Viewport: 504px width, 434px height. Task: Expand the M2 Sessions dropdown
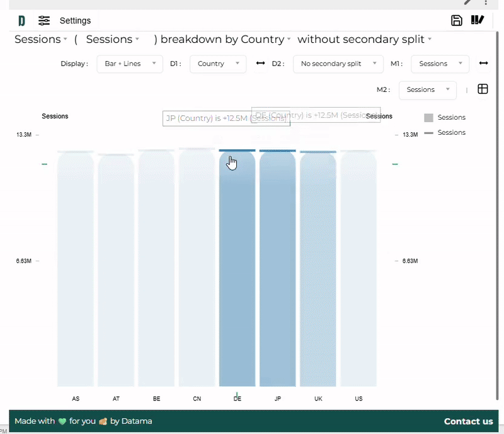click(428, 89)
